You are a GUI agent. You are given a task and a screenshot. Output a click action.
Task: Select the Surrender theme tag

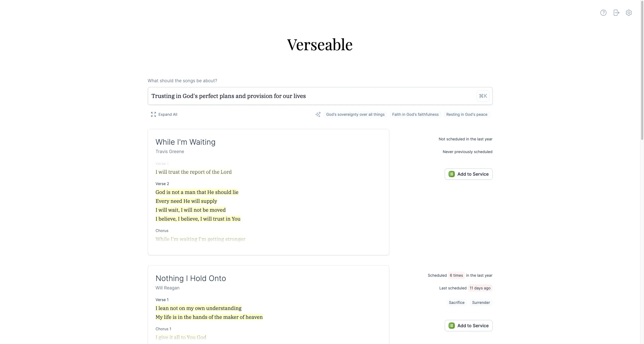pyautogui.click(x=481, y=302)
